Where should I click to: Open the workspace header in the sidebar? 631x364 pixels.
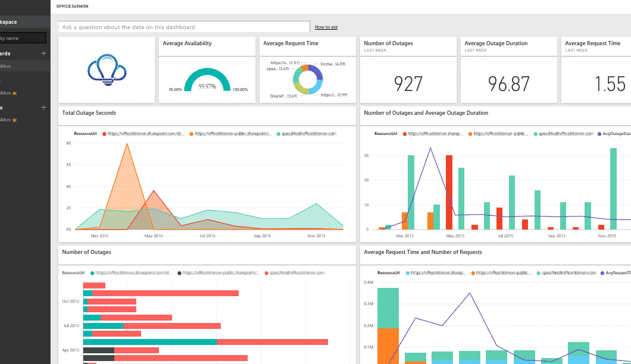click(x=25, y=22)
